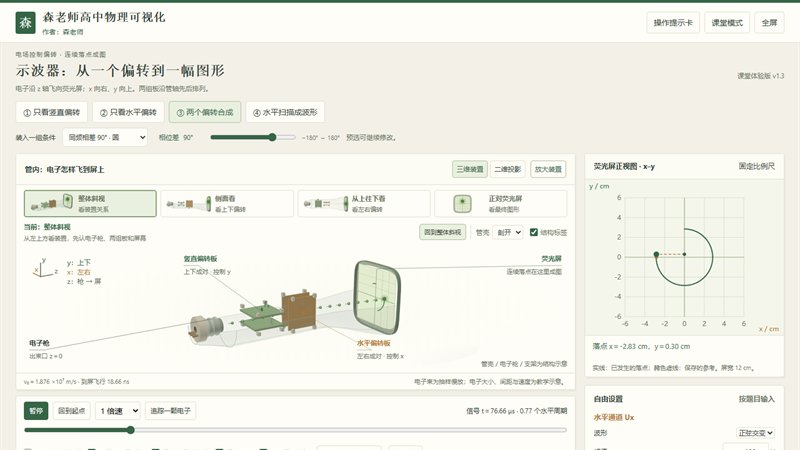Screen dimensions: 800x450
Task: Click 放大装置 to enlarge the apparatus
Action: pos(548,169)
